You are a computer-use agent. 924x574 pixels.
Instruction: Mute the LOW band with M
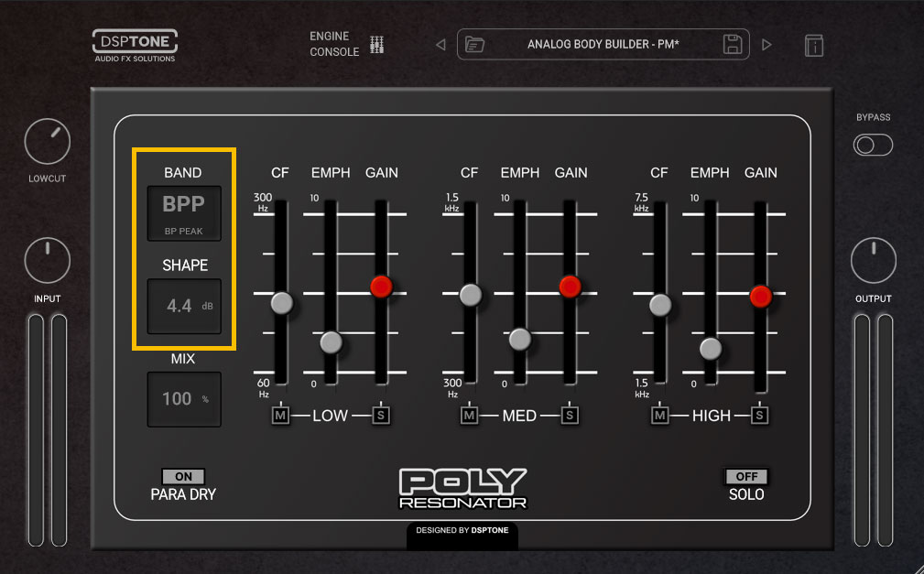280,416
